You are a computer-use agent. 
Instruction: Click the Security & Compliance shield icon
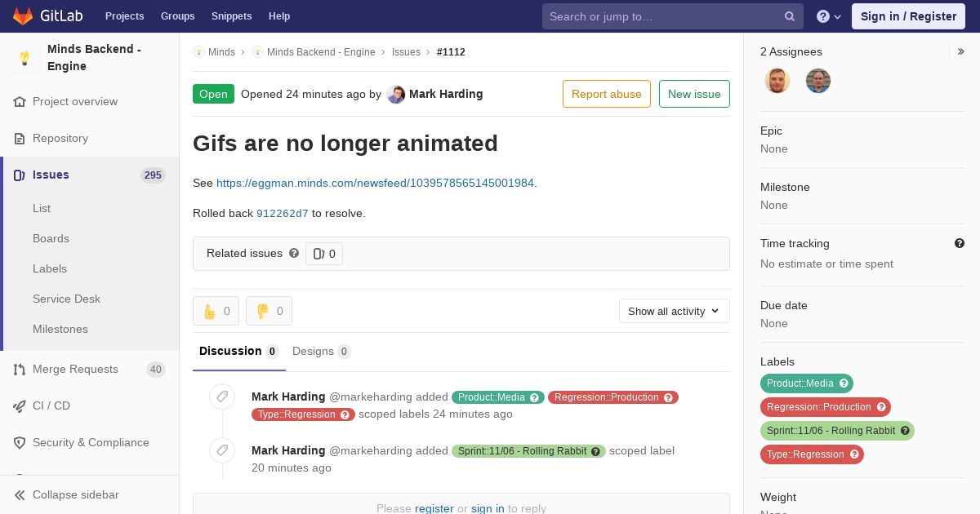click(x=20, y=443)
